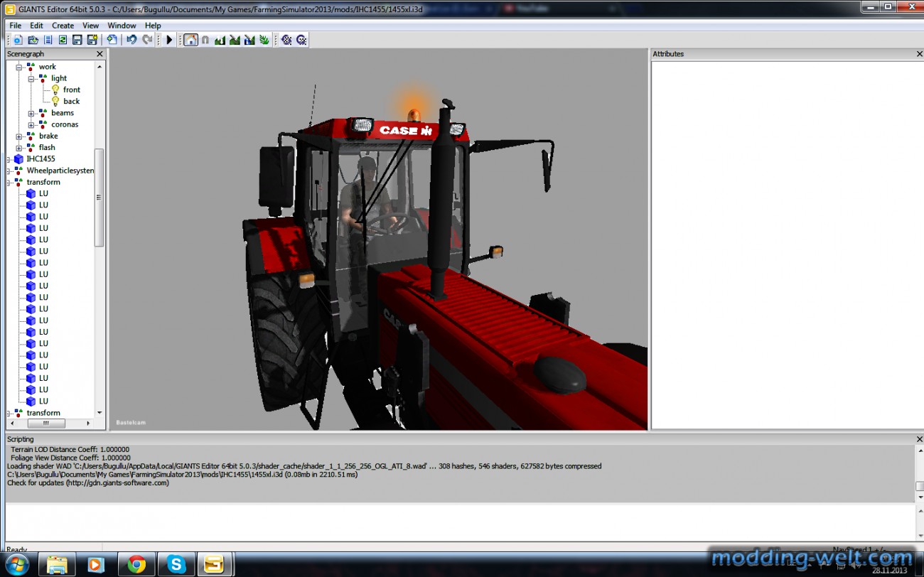Screen dimensions: 924x577
Task: Close the Attributes panel
Action: click(x=920, y=53)
